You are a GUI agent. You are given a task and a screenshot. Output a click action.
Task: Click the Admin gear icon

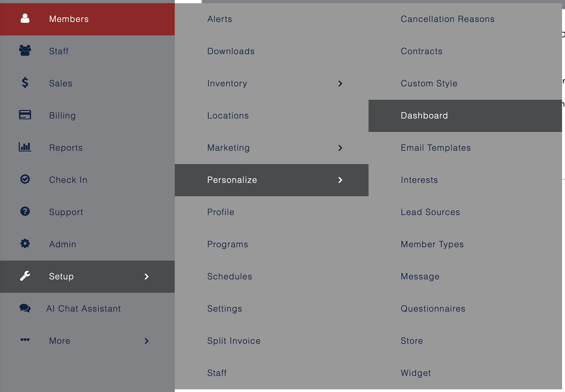tap(25, 244)
